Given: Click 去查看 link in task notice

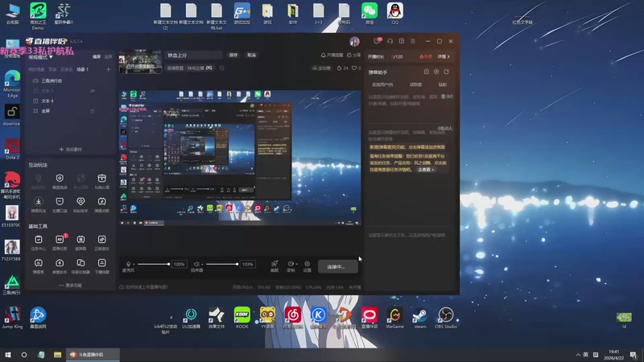Looking at the screenshot, I should coord(426,170).
